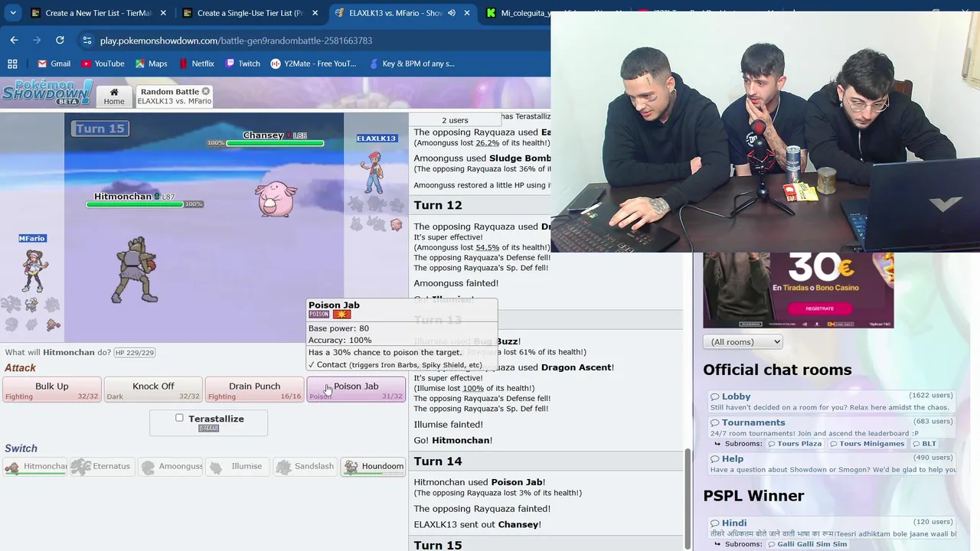The width and height of the screenshot is (980, 551).
Task: Click Chansey's HP bar
Action: click(276, 143)
